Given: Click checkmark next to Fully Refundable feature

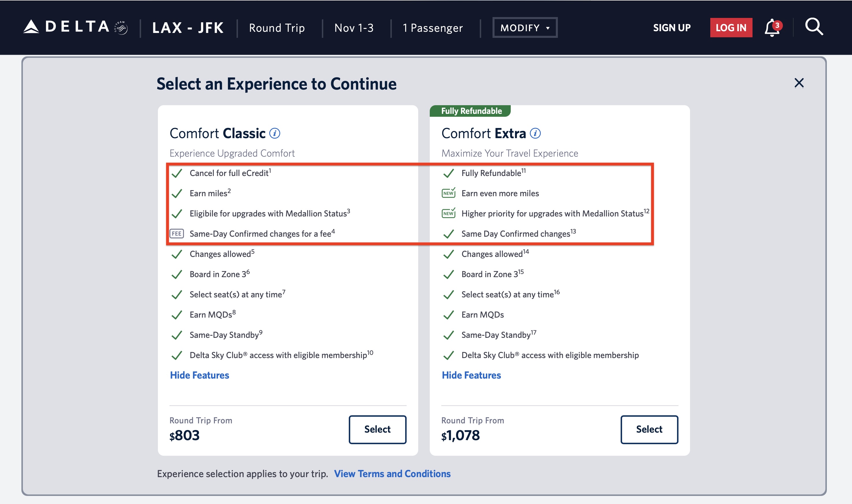Looking at the screenshot, I should (448, 173).
